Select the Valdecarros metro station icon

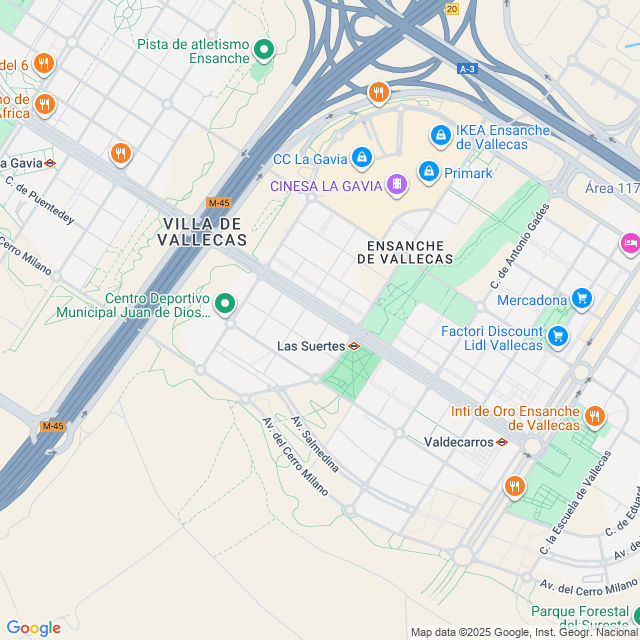pyautogui.click(x=502, y=442)
